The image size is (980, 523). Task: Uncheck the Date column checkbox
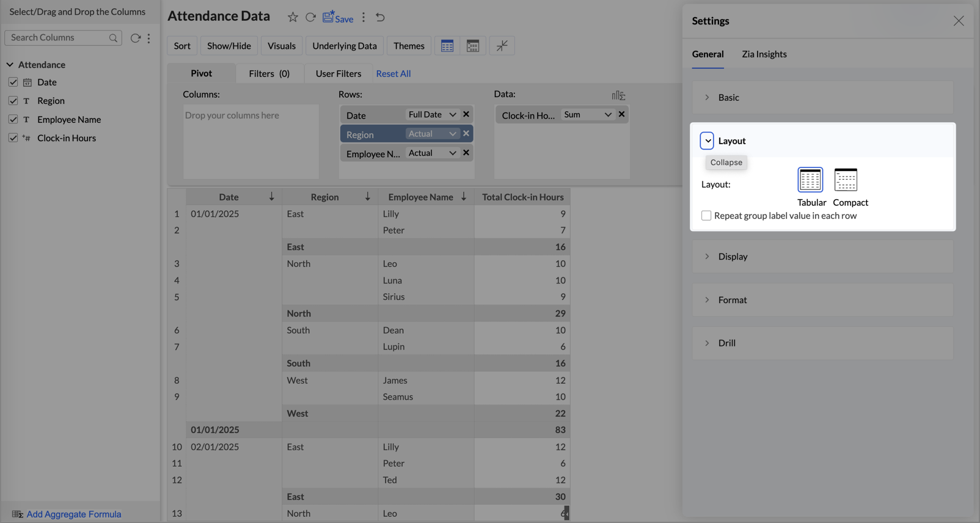pos(13,82)
